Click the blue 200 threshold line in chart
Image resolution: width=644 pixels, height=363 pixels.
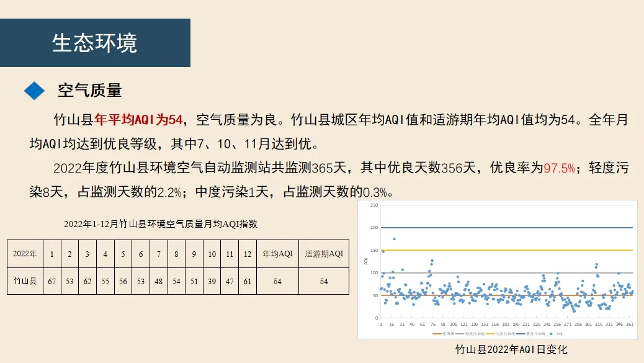coord(507,227)
